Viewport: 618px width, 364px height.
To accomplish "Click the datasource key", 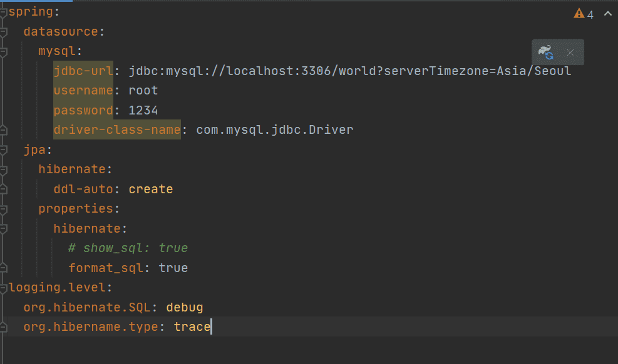I will click(61, 31).
